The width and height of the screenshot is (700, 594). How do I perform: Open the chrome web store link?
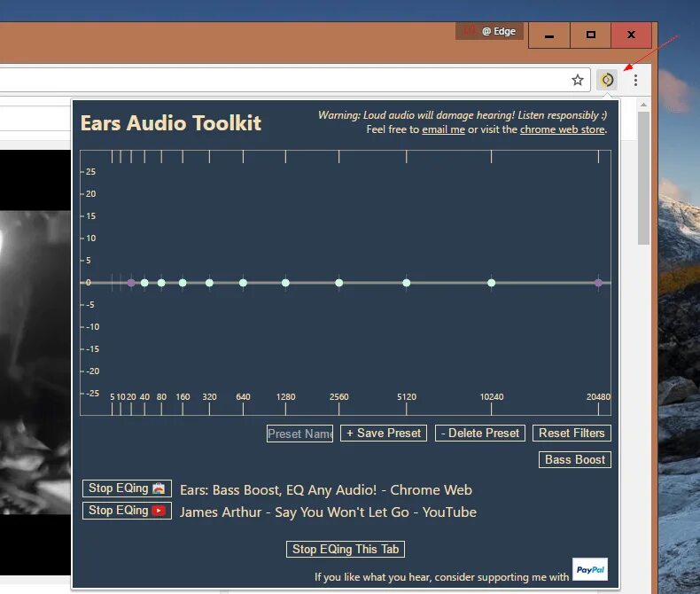pos(562,129)
